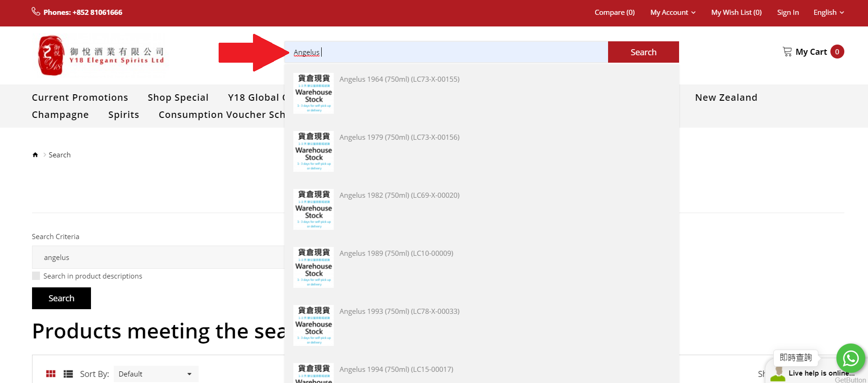Click the Y18 Elegant Spirits logo

101,55
